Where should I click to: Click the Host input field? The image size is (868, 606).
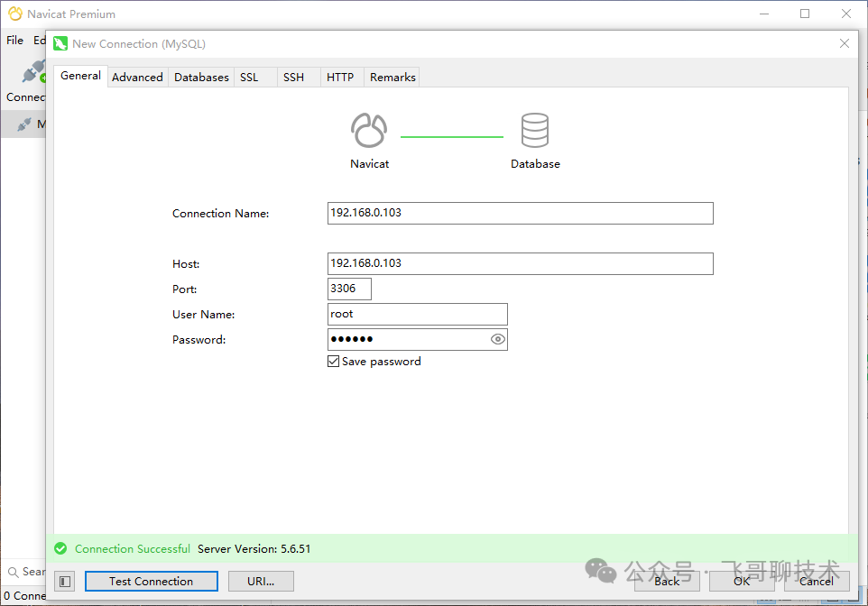click(521, 263)
